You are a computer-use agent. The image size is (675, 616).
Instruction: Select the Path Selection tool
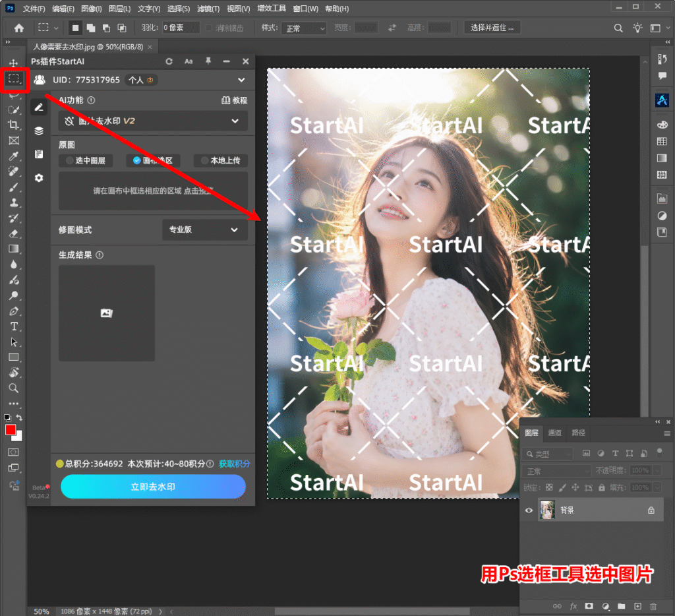(13, 342)
